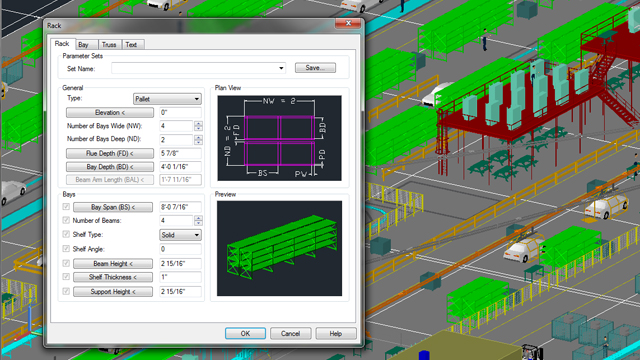Switch to the Bay tab
The height and width of the screenshot is (360, 640).
pos(84,44)
